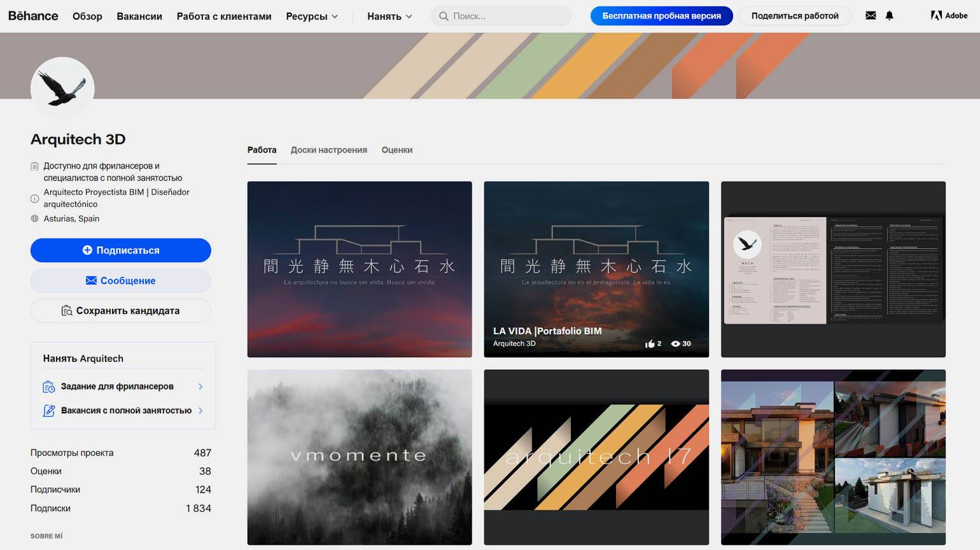Image resolution: width=980 pixels, height=550 pixels.
Task: Click the Подписаться button
Action: (x=121, y=250)
